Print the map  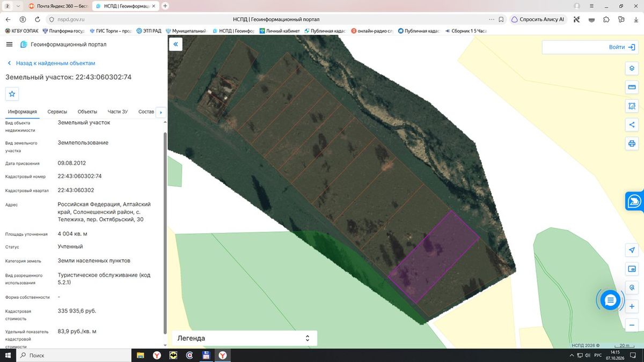[x=632, y=144]
